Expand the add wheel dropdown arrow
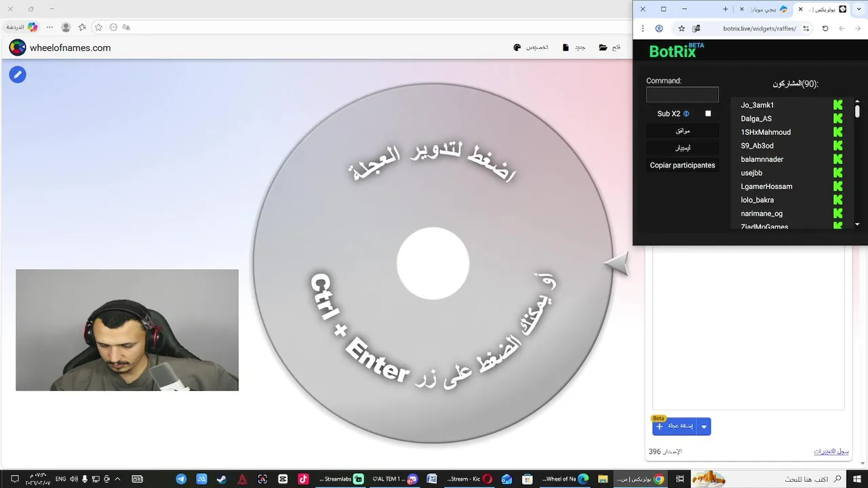Viewport: 868px width, 488px height. [x=704, y=426]
